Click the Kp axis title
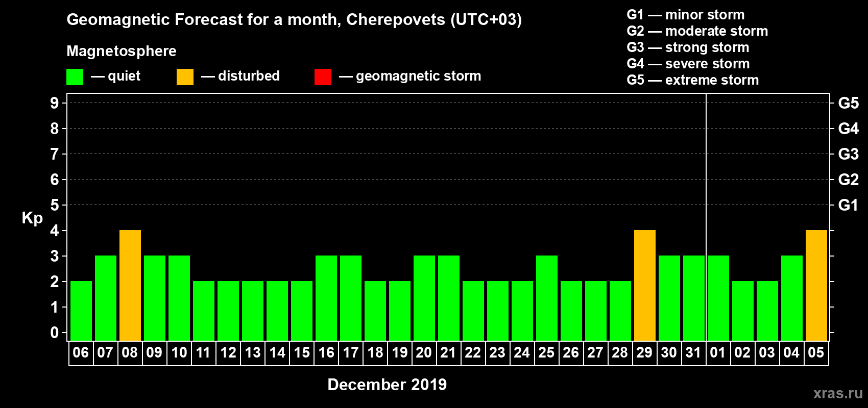868x408 pixels. [32, 218]
